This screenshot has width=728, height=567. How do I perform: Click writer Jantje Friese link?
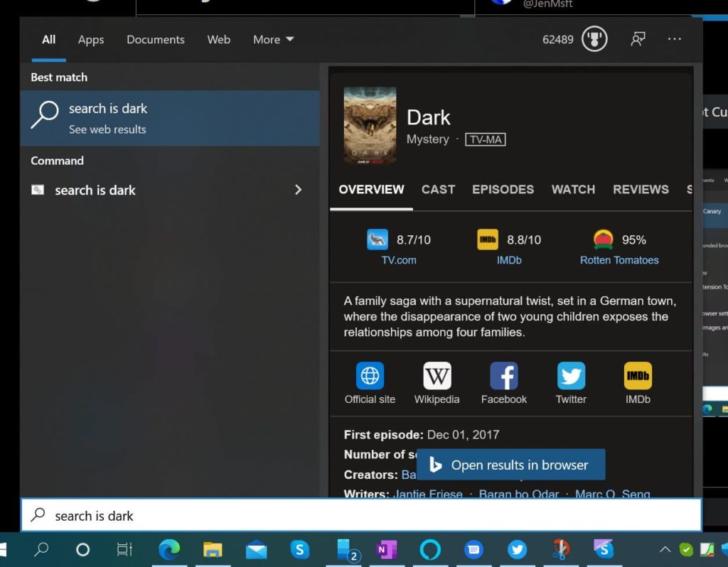(427, 494)
